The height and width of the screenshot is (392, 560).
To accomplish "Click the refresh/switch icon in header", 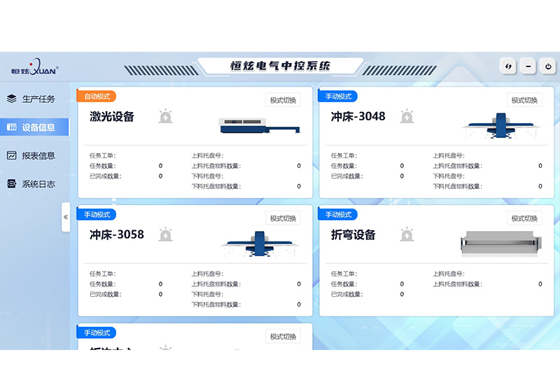I will [508, 66].
